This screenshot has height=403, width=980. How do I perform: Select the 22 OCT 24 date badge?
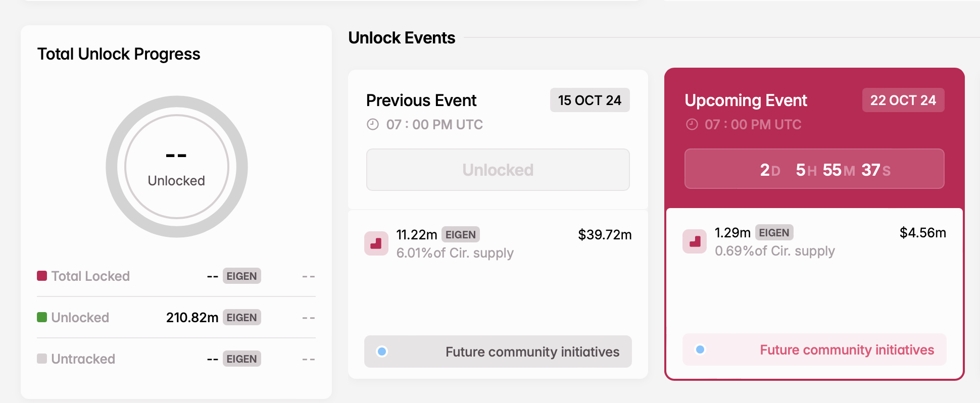pyautogui.click(x=903, y=100)
